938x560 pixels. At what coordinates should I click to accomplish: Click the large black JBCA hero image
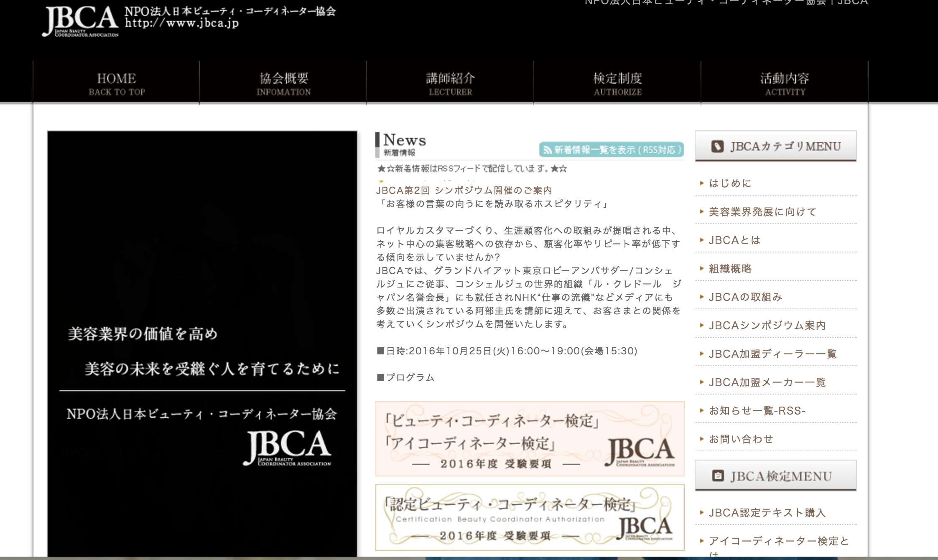click(x=202, y=344)
